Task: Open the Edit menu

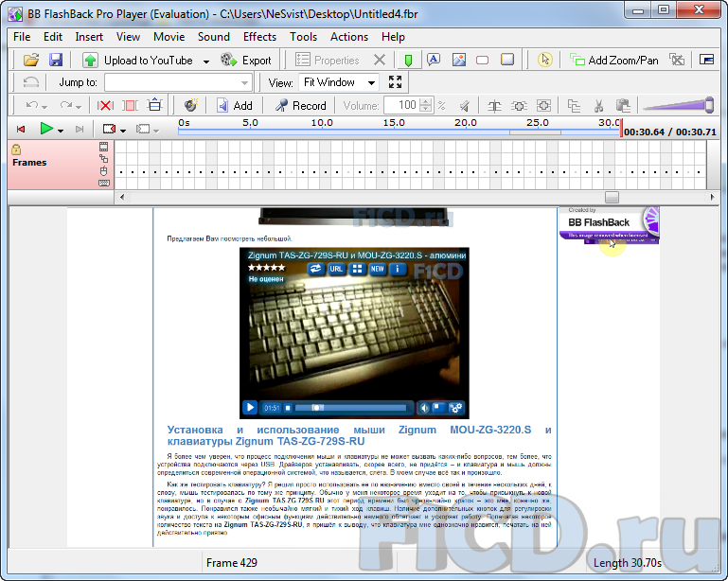Action: tap(53, 37)
